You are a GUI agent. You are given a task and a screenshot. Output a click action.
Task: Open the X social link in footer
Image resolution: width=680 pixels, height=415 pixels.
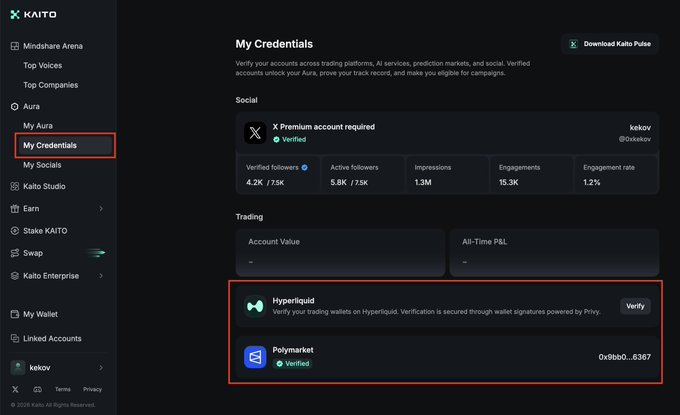pos(15,389)
